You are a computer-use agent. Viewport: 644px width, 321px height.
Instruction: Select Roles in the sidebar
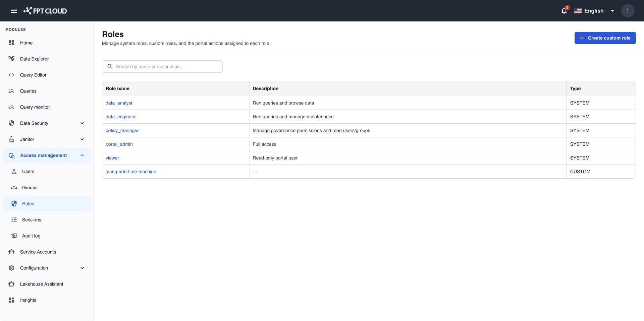pyautogui.click(x=47, y=204)
